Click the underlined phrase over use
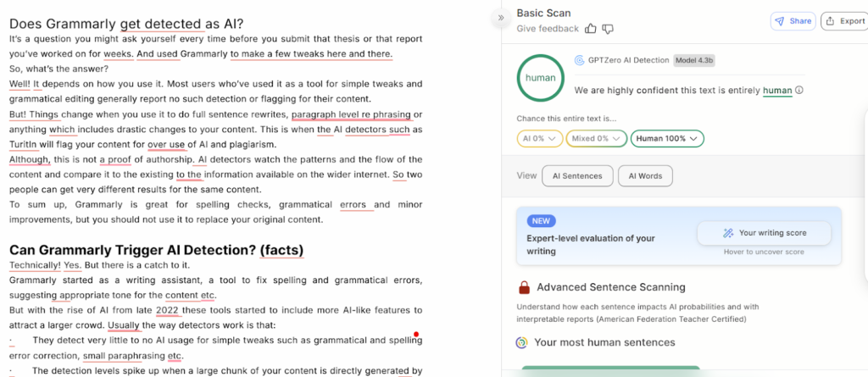 click(x=167, y=145)
